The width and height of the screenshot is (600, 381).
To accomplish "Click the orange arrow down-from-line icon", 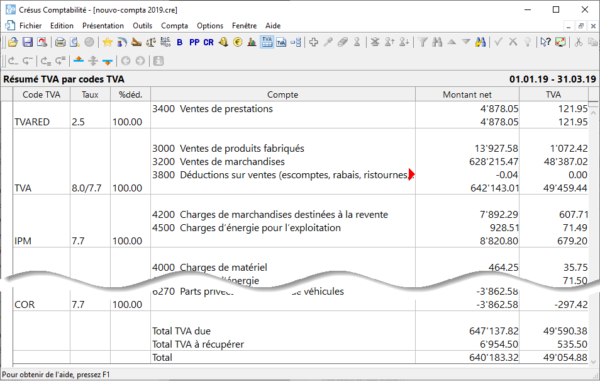I will click(108, 61).
